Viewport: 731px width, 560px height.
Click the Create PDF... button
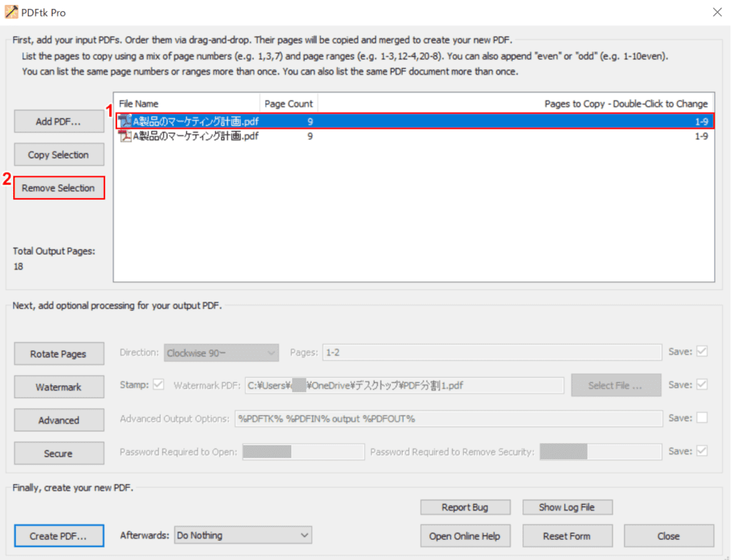[x=59, y=535]
